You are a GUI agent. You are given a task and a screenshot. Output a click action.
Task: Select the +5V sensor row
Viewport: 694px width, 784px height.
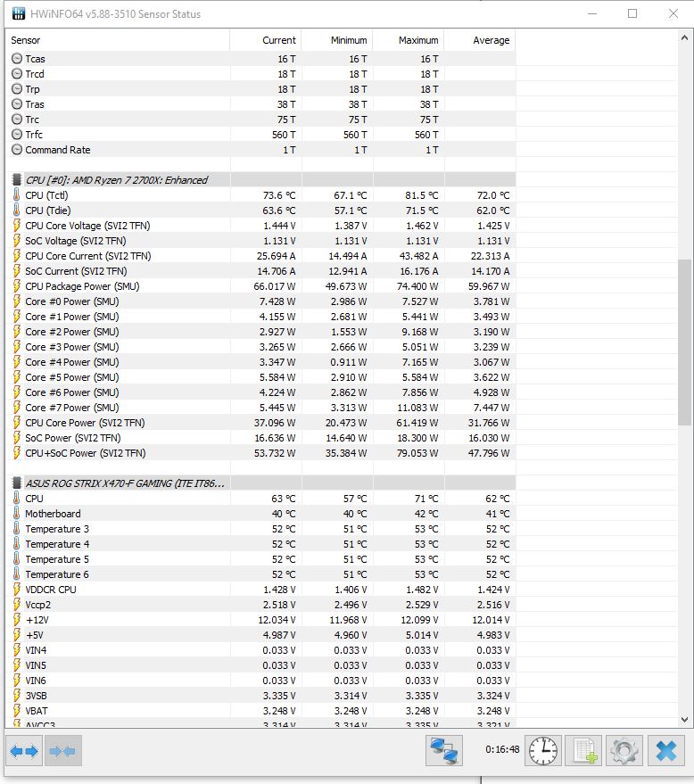260,634
